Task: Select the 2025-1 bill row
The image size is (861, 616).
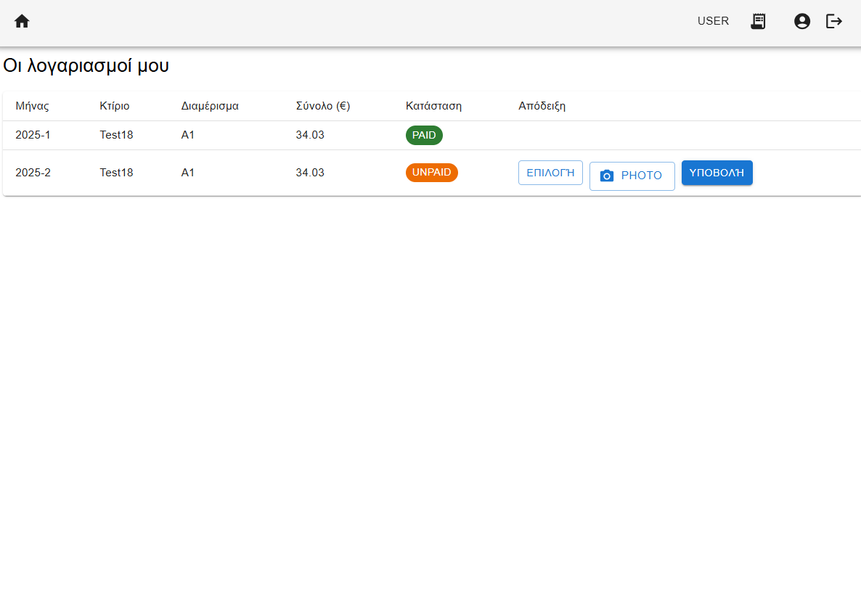Action: (218, 135)
